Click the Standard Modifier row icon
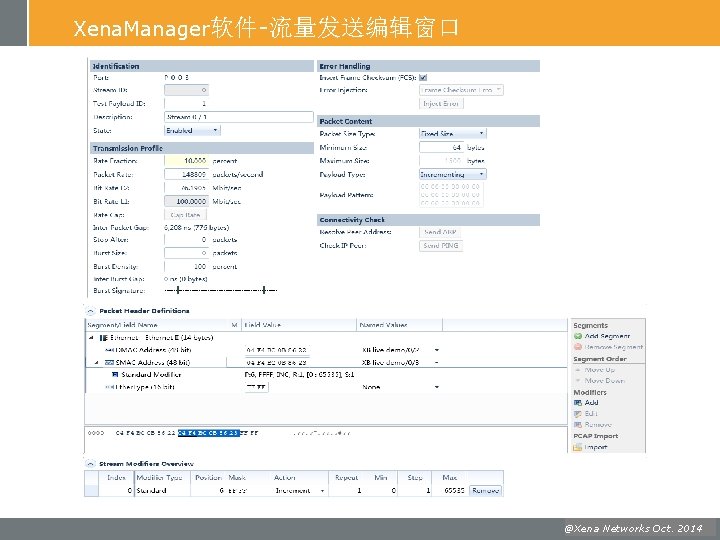This screenshot has width=720, height=540. 115,375
